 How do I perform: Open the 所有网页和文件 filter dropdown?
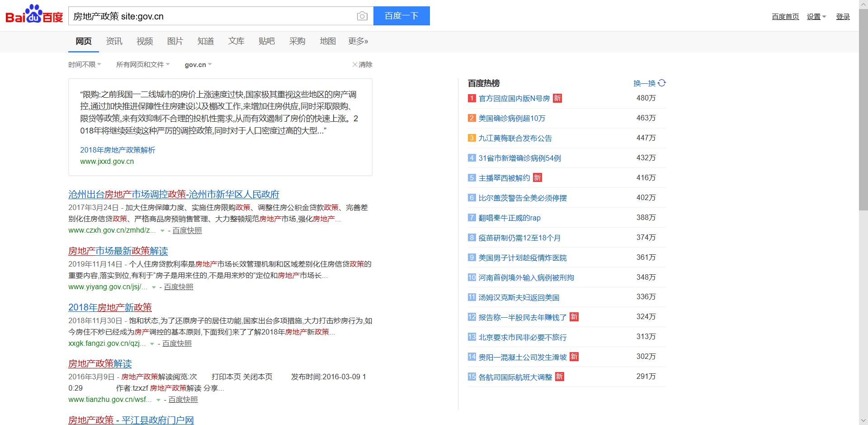point(142,64)
